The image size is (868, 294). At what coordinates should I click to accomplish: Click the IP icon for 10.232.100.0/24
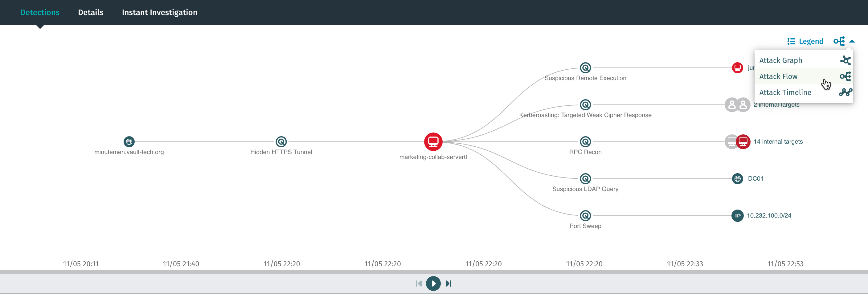pyautogui.click(x=737, y=215)
